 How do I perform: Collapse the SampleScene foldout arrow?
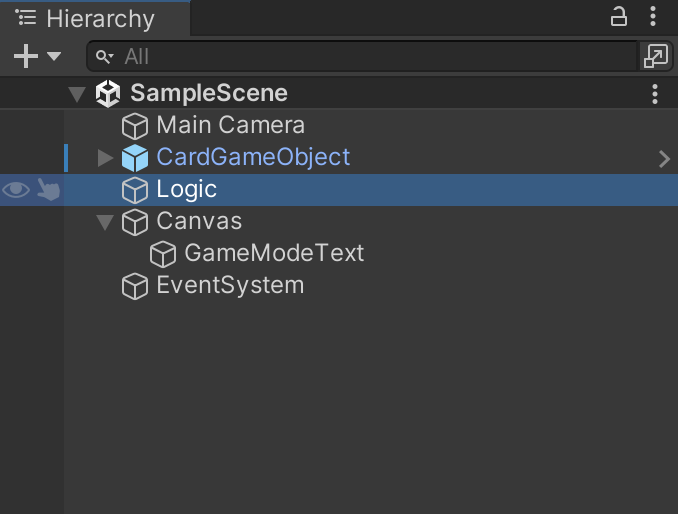pyautogui.click(x=76, y=94)
